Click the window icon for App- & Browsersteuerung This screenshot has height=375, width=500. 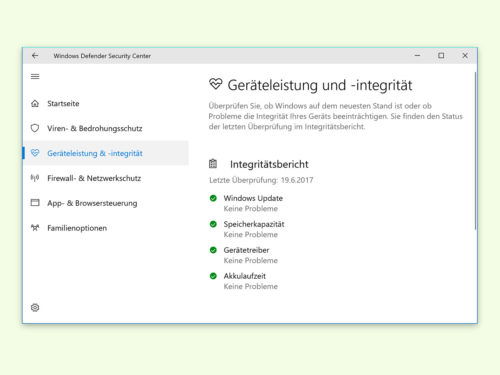[x=35, y=203]
